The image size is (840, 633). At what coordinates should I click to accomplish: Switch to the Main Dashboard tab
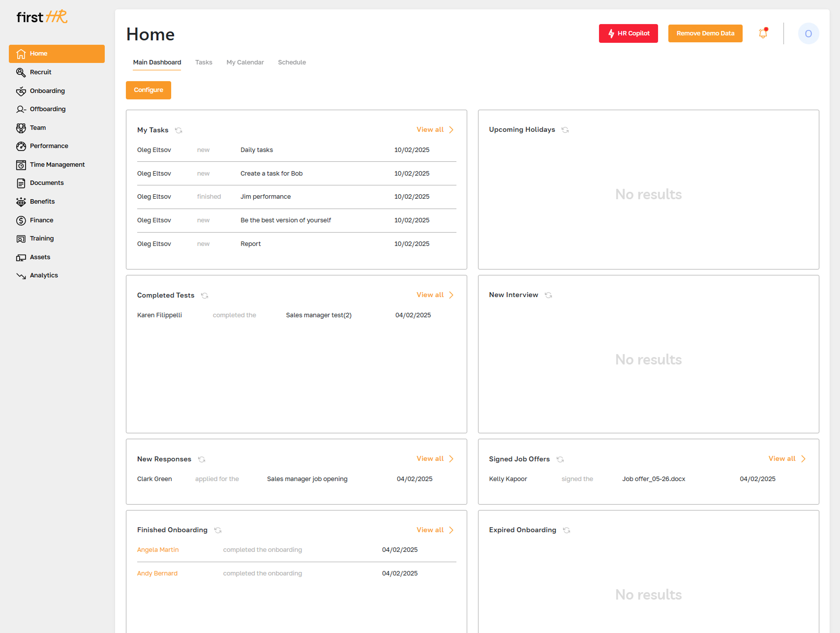[x=157, y=62]
